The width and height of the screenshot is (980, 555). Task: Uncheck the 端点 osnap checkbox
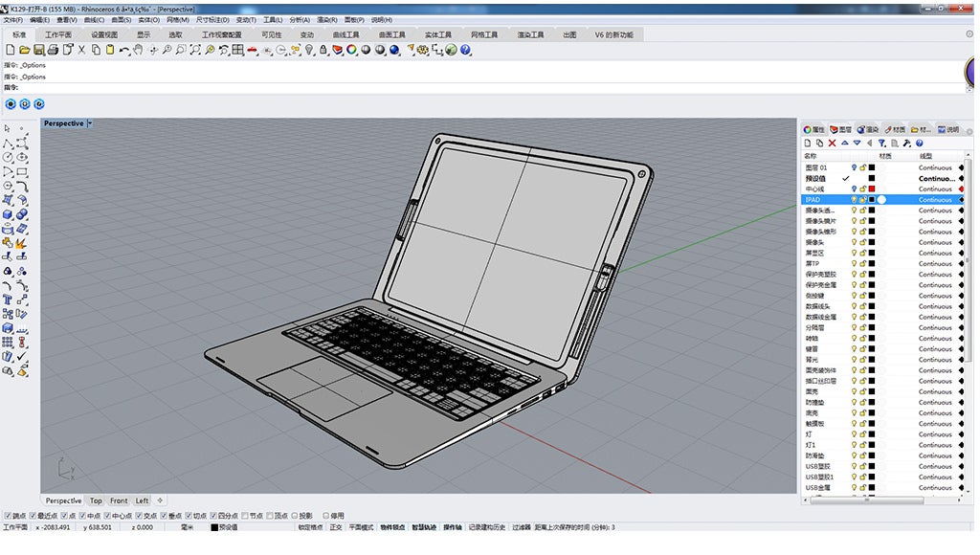pyautogui.click(x=8, y=515)
